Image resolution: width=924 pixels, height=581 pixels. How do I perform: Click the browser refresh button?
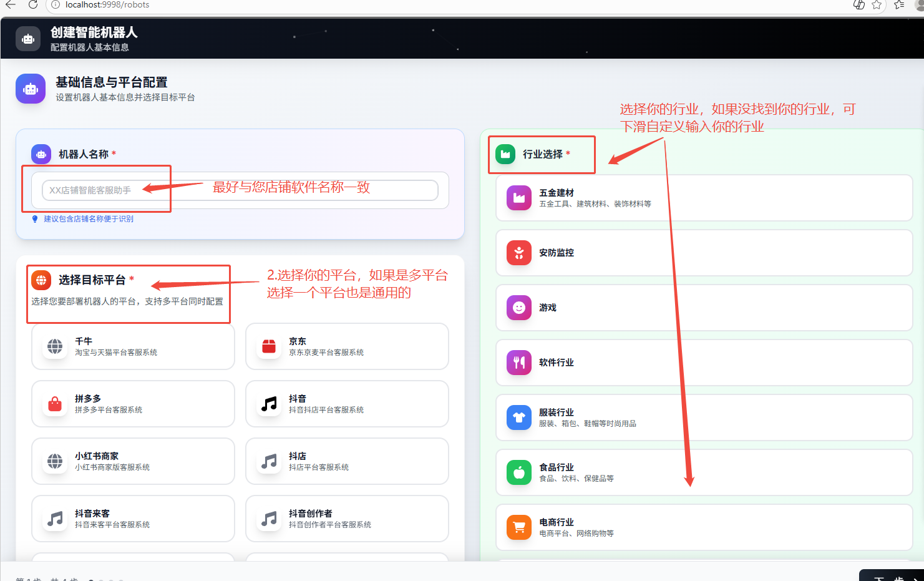click(33, 5)
